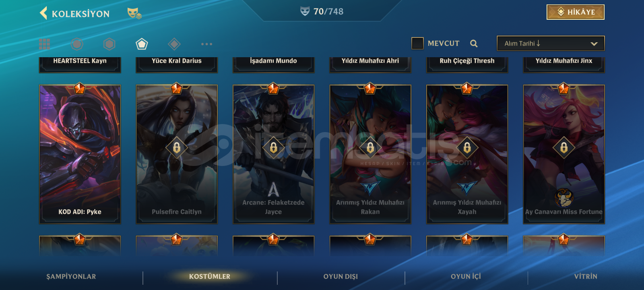Click the Hikâye button
The height and width of the screenshot is (290, 644).
point(576,12)
